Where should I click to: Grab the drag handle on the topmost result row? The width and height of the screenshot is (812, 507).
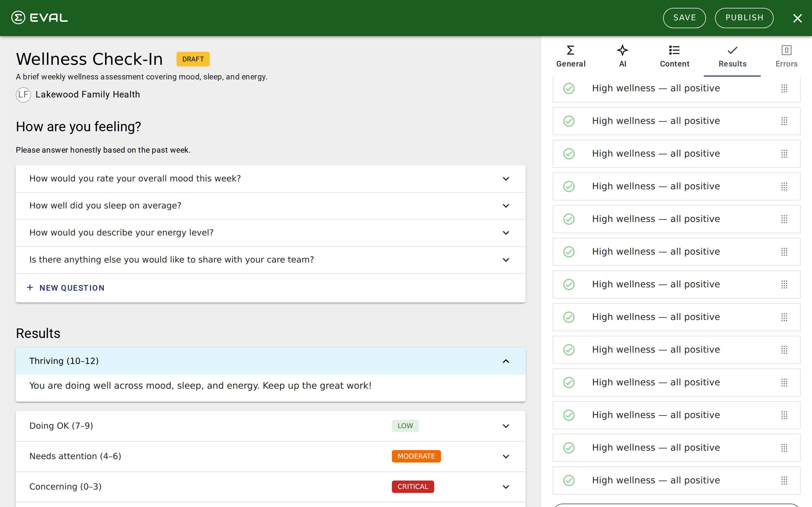784,88
